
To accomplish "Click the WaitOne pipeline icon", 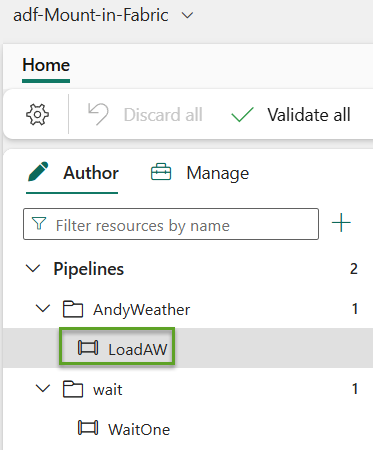I will click(x=88, y=428).
